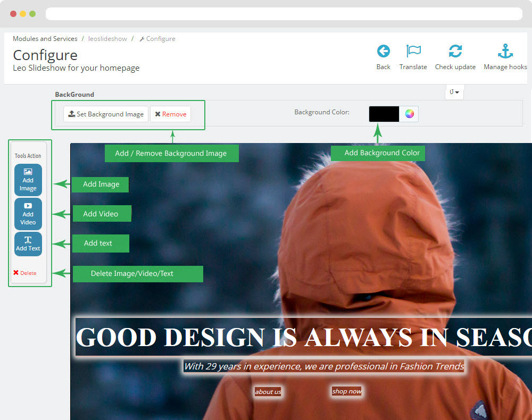Open the small dropdown above the background bar
532x420 pixels.
pyautogui.click(x=454, y=92)
